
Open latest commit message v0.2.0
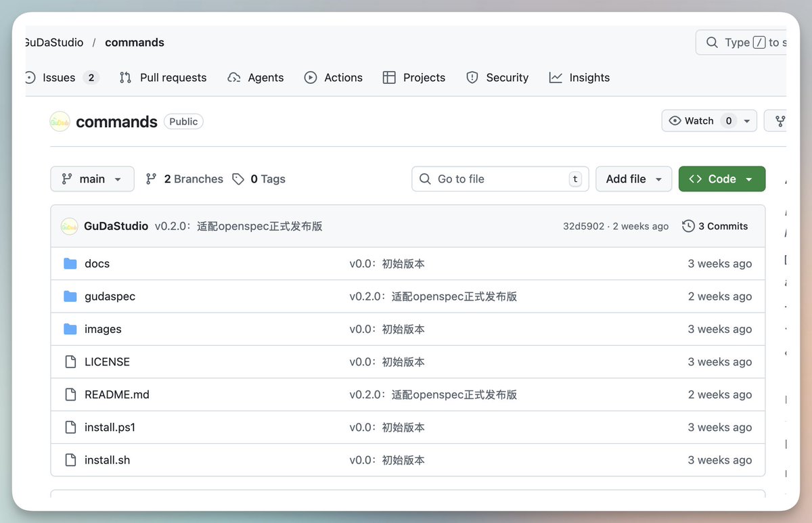(238, 227)
